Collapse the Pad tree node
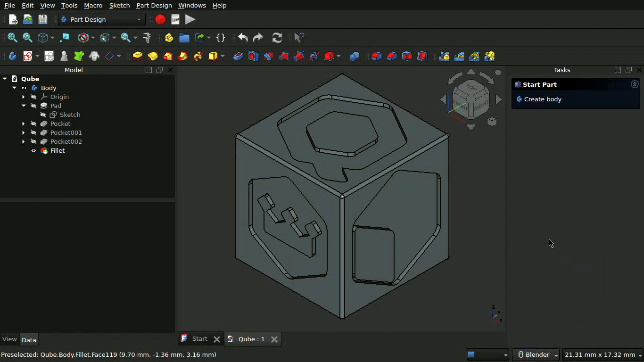 pyautogui.click(x=24, y=106)
